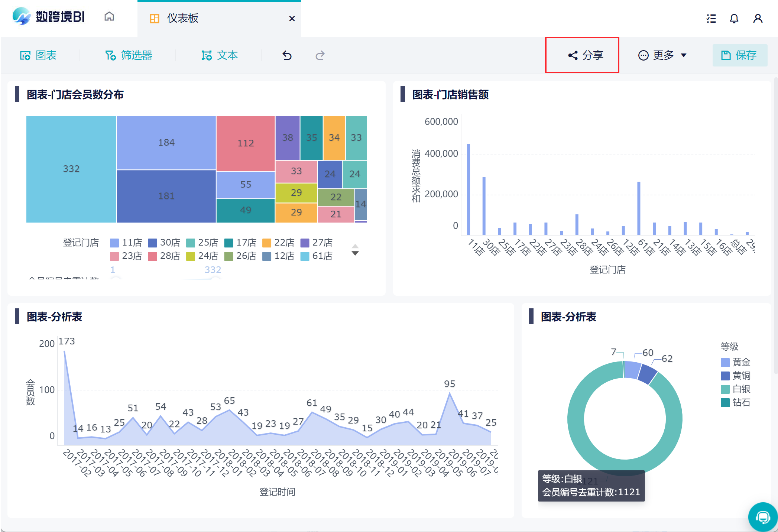Toggle 黄金 level in donut legend
This screenshot has width=778, height=532.
click(x=736, y=362)
